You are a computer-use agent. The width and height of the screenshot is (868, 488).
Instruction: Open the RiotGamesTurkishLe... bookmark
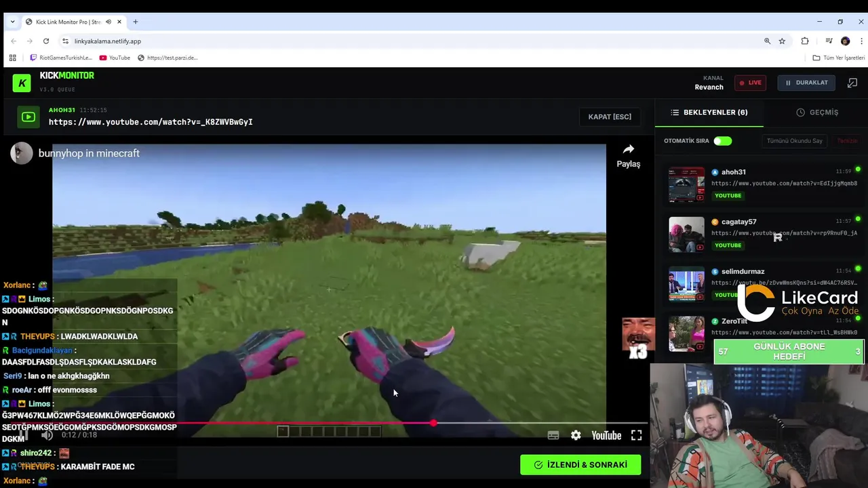pyautogui.click(x=61, y=58)
